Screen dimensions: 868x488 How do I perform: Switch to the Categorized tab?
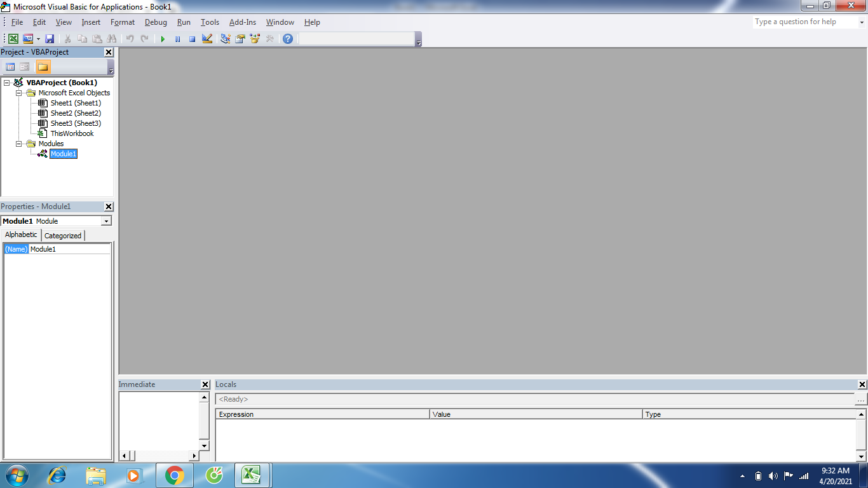click(63, 235)
